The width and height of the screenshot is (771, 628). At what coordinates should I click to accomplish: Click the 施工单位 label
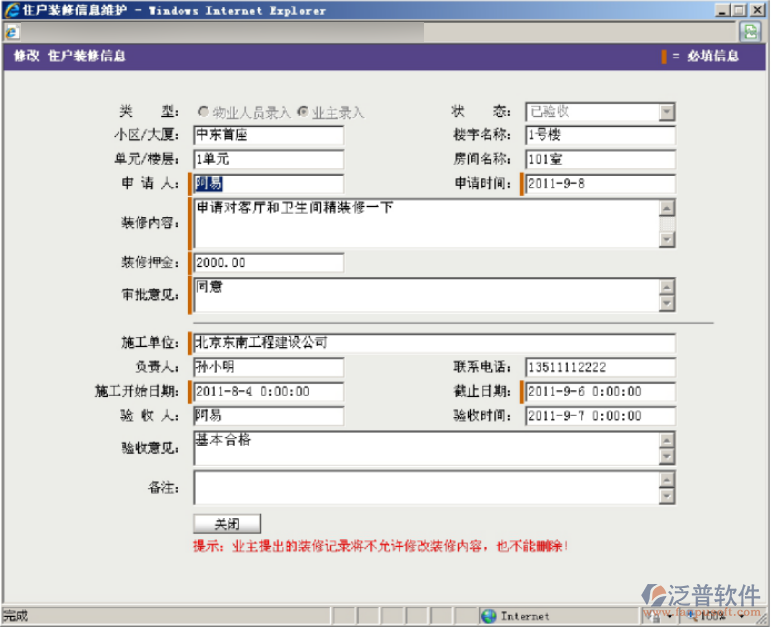(150, 343)
